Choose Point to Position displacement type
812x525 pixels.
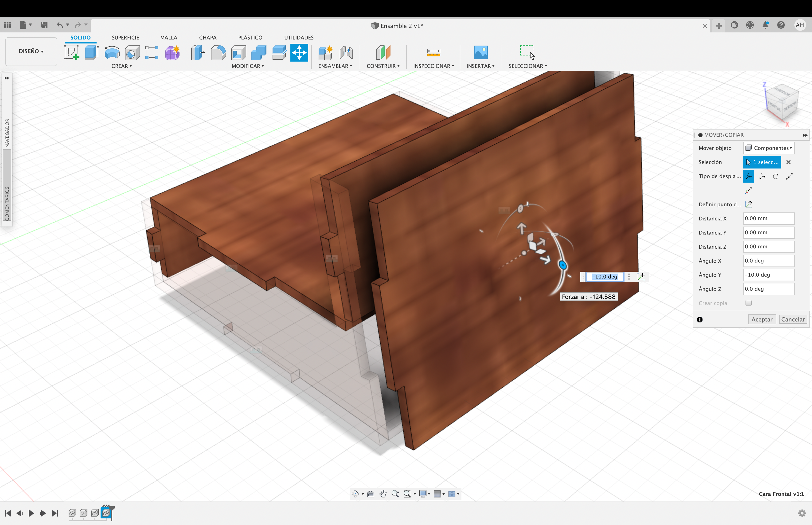pyautogui.click(x=748, y=191)
